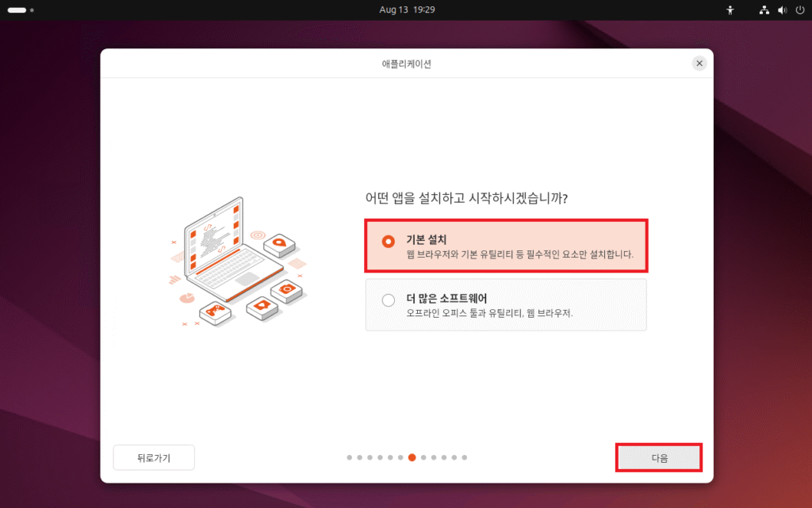Click the highlighted orange page indicator dot
Screen dimensions: 812x508
[412, 457]
